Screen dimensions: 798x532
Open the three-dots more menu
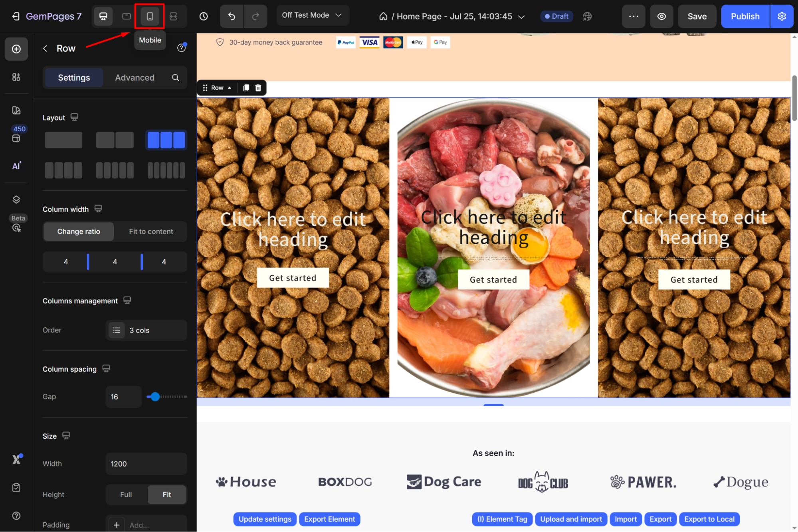click(x=634, y=16)
